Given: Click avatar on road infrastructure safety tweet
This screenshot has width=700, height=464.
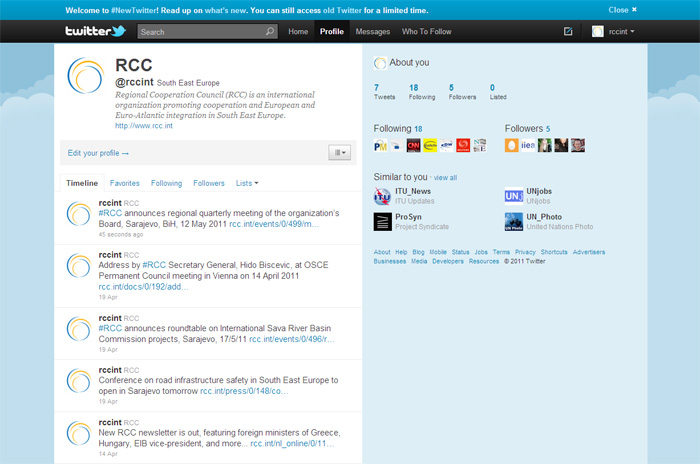Looking at the screenshot, I should (79, 380).
